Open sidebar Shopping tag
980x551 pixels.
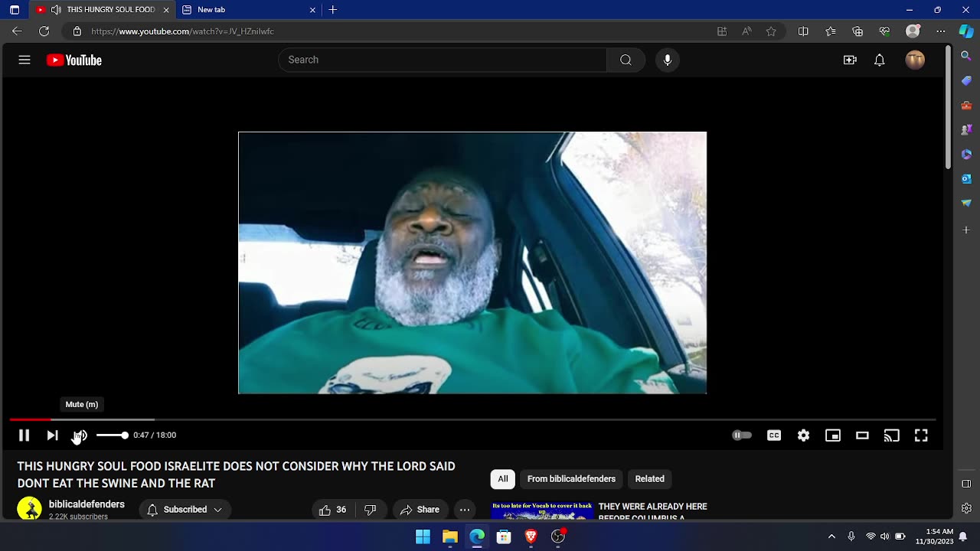click(x=966, y=80)
